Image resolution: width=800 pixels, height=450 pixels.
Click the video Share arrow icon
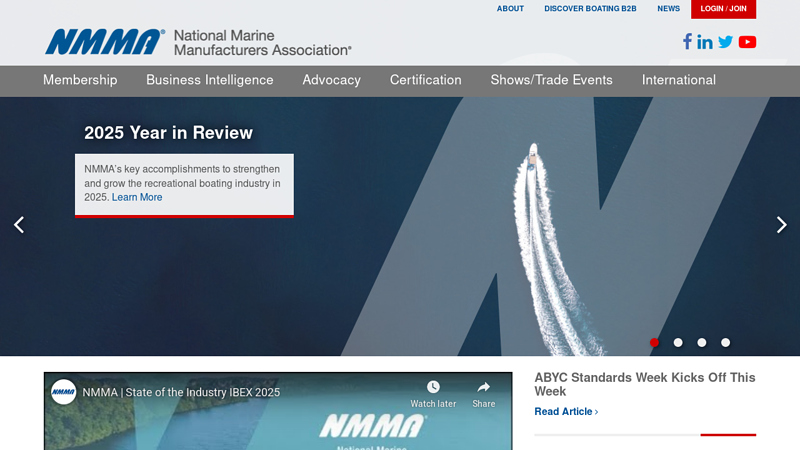tap(483, 387)
